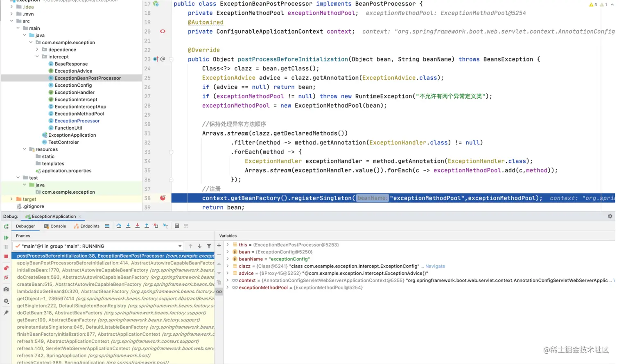Click the Drop Frame icon
The width and height of the screenshot is (619, 364).
pos(156,226)
